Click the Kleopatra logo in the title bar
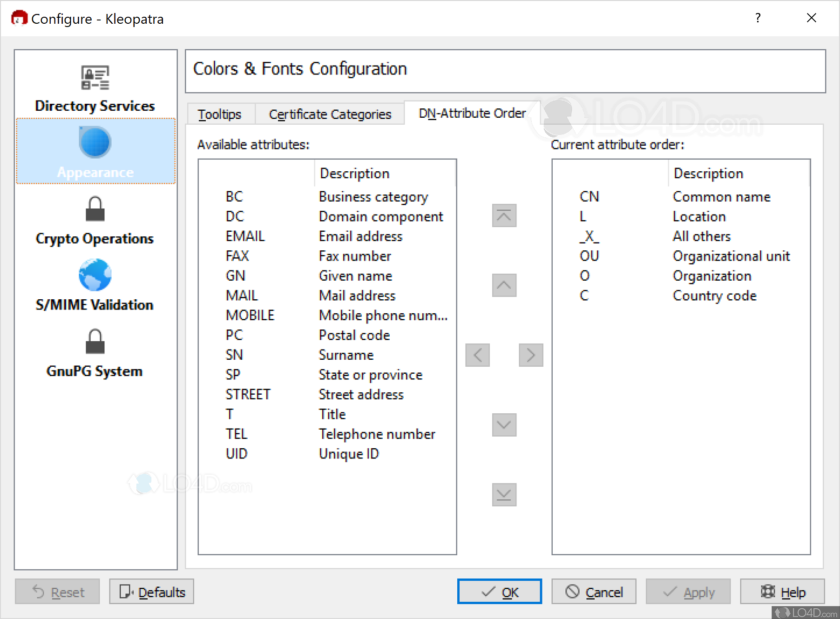The height and width of the screenshot is (619, 840). 19,18
